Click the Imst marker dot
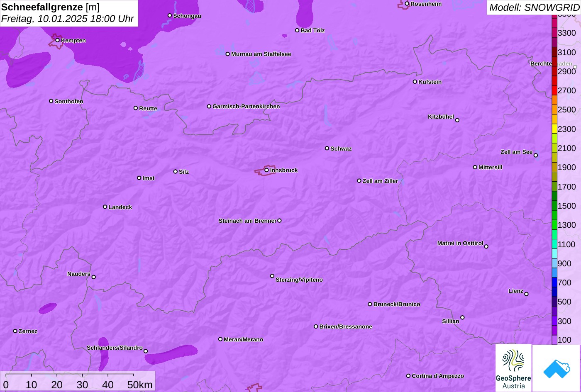The width and height of the screenshot is (581, 392). coord(139,178)
